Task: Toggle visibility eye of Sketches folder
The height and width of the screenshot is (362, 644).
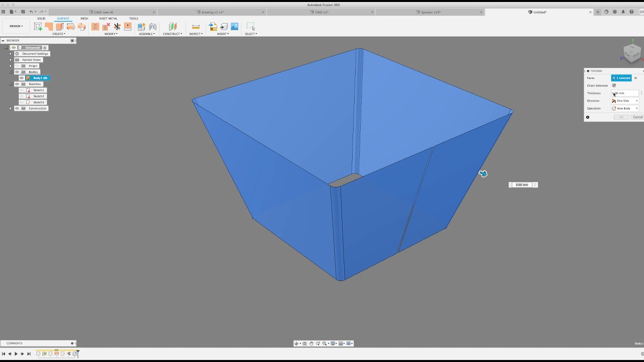Action: click(x=17, y=84)
